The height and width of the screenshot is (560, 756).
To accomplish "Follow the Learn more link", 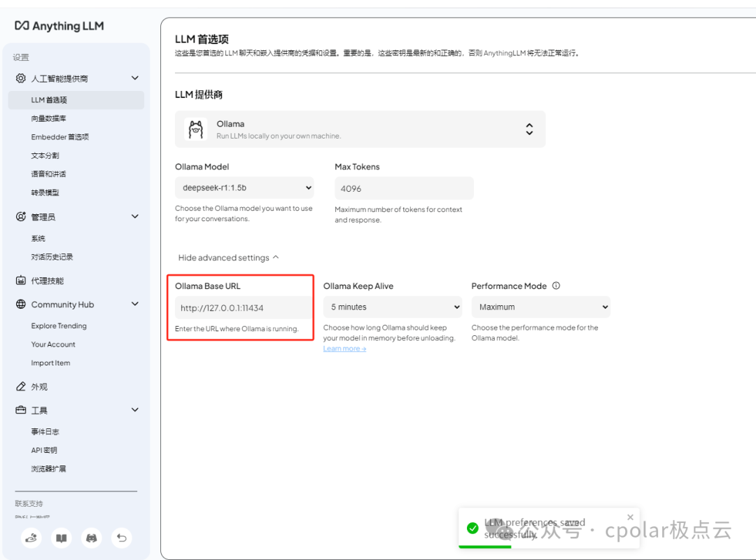I will tap(344, 349).
